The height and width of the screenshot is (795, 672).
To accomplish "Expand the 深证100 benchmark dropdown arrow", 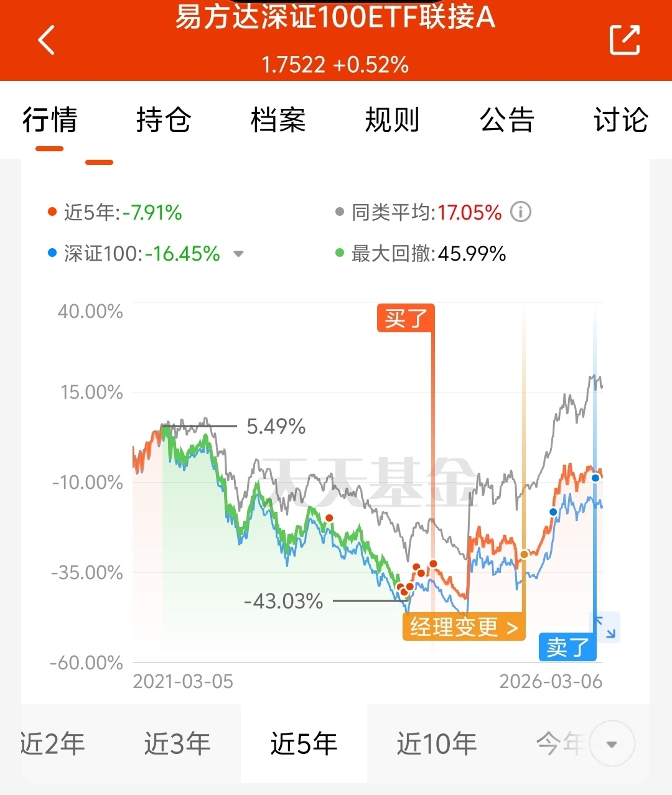I will pyautogui.click(x=238, y=254).
